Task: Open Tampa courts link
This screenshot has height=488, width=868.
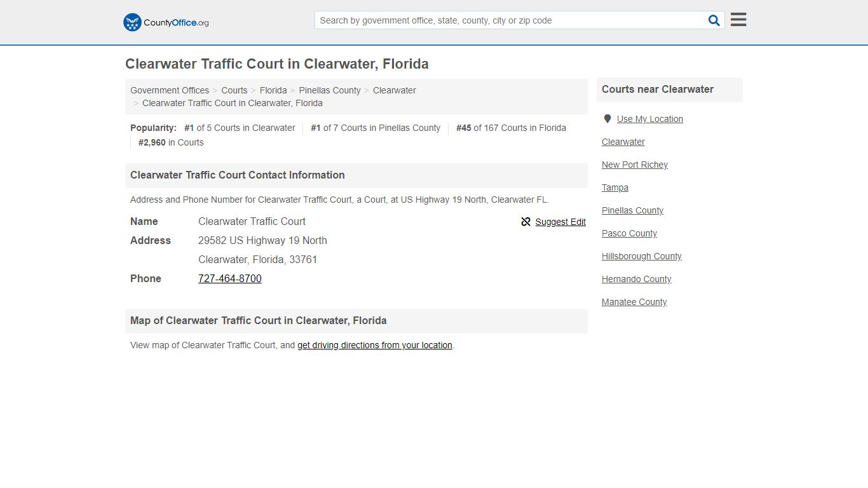Action: 615,187
